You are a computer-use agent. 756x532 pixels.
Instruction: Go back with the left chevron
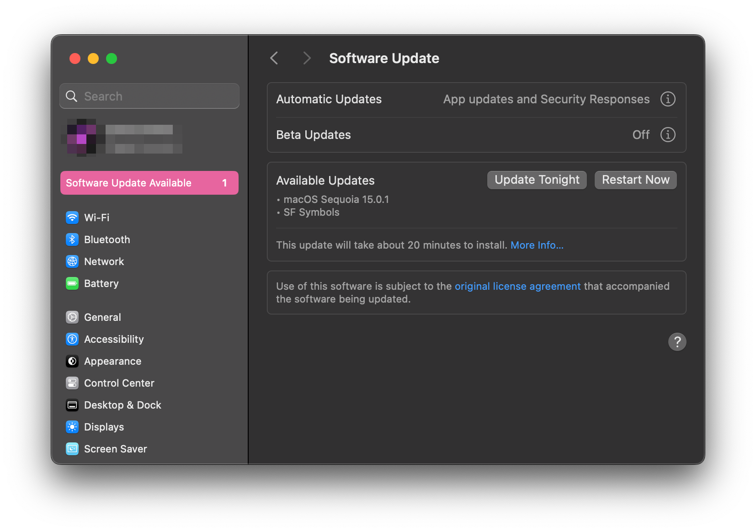(274, 58)
